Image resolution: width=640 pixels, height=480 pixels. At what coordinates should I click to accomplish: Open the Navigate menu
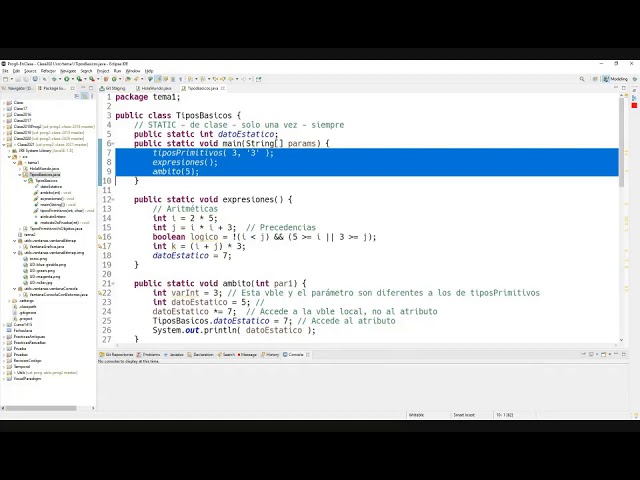(x=68, y=71)
